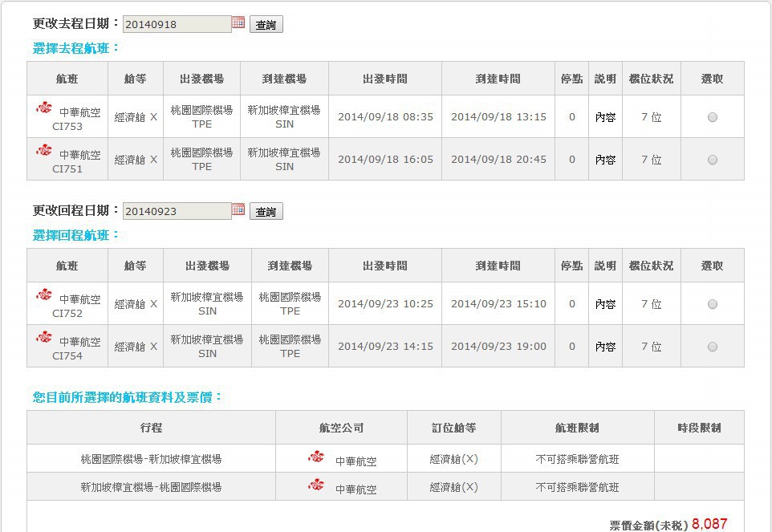Image resolution: width=772 pixels, height=532 pixels.
Task: Open 內容 details link for flight CI753
Action: point(605,117)
